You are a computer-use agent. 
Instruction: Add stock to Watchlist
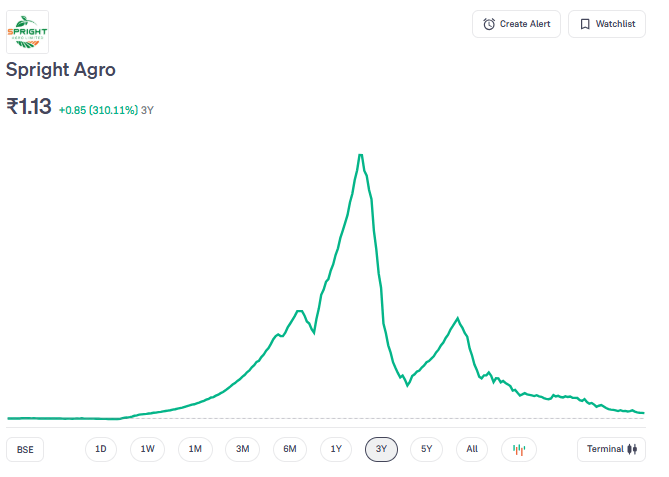tap(607, 24)
